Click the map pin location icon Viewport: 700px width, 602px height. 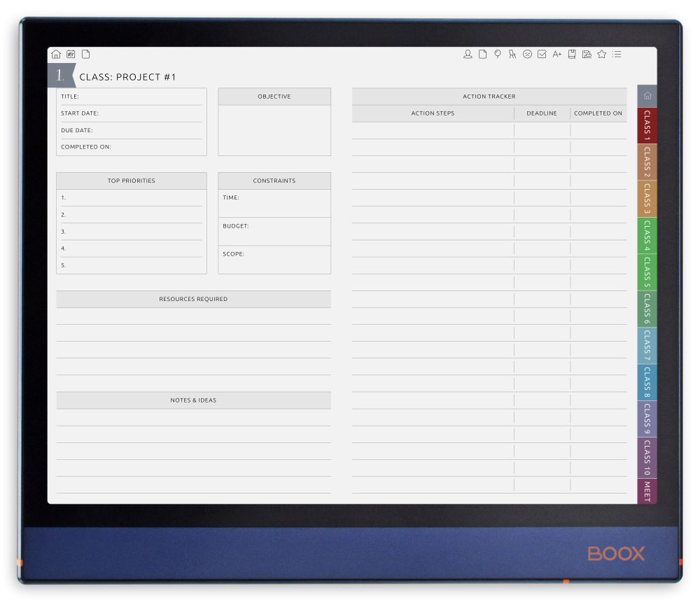point(498,54)
